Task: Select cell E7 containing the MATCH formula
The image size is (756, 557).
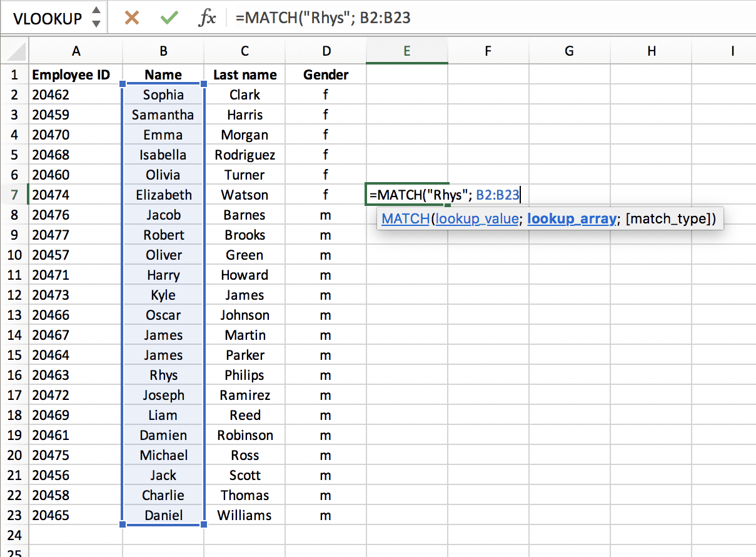Action: pos(406,195)
